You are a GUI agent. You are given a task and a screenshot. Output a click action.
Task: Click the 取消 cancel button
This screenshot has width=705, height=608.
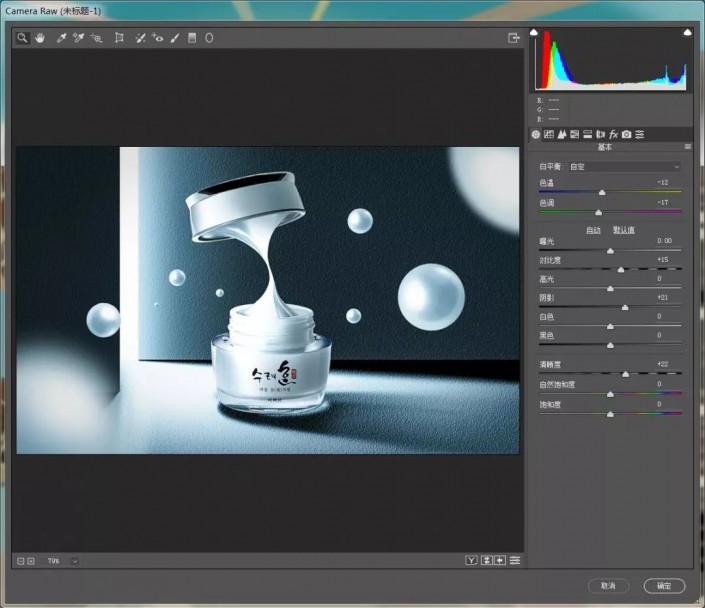[608, 585]
